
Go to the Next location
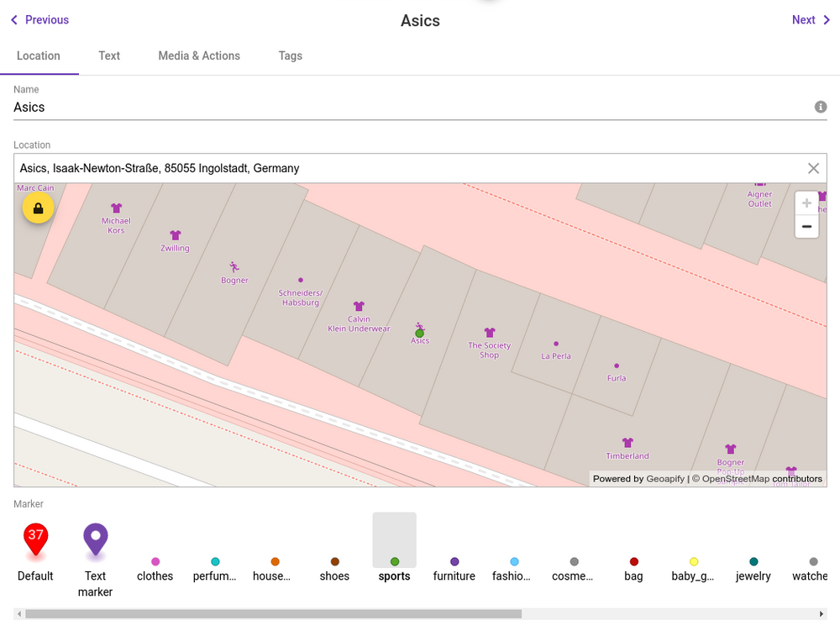click(x=811, y=20)
